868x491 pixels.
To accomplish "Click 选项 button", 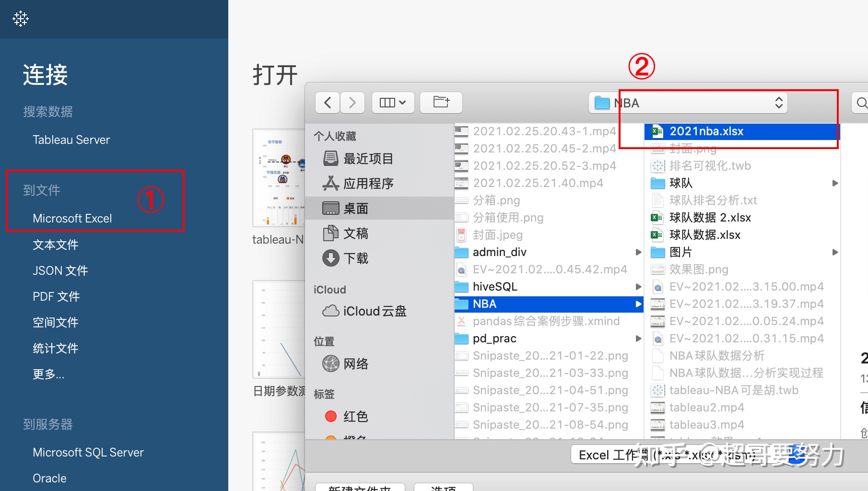I will pos(443,487).
